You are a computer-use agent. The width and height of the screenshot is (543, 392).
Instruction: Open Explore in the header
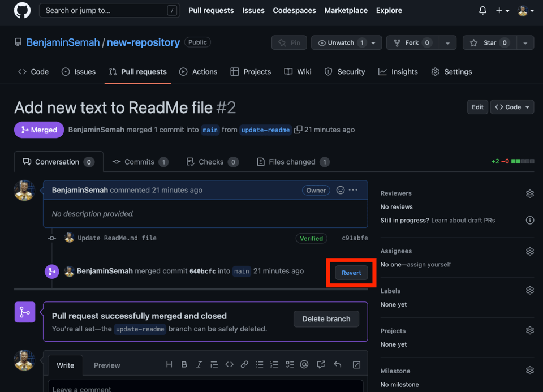[x=389, y=10]
